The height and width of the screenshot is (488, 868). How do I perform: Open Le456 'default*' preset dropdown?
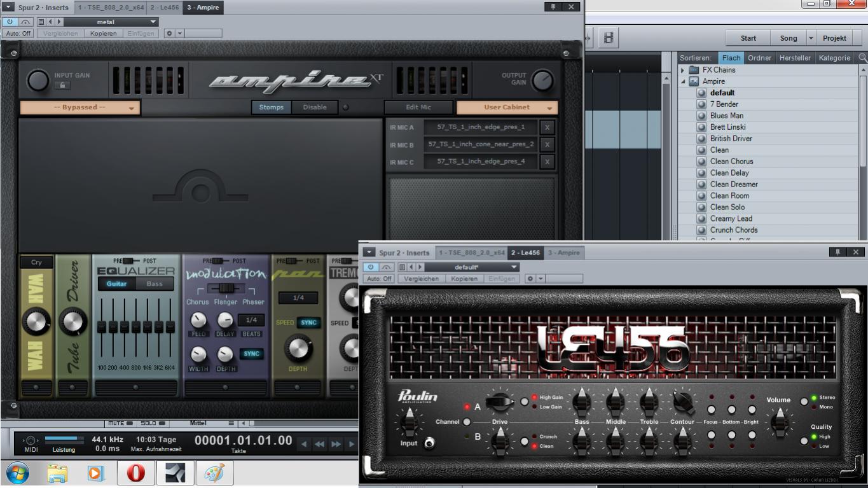pyautogui.click(x=472, y=267)
